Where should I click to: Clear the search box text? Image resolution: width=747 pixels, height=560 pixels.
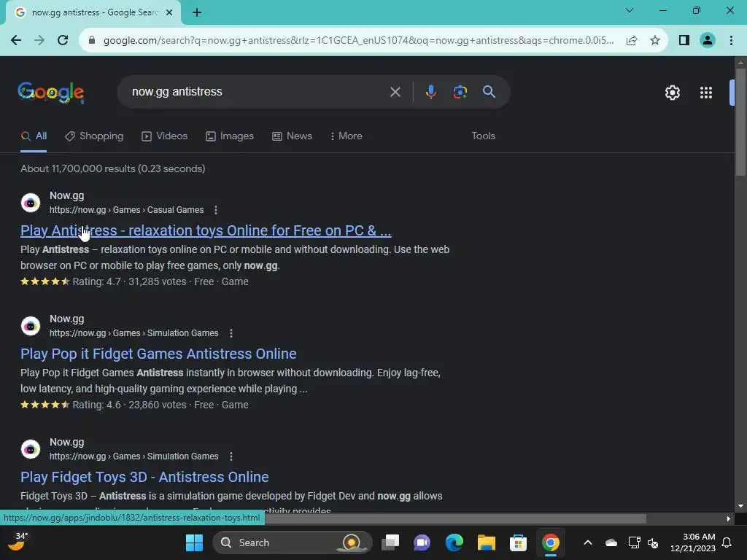coord(395,91)
